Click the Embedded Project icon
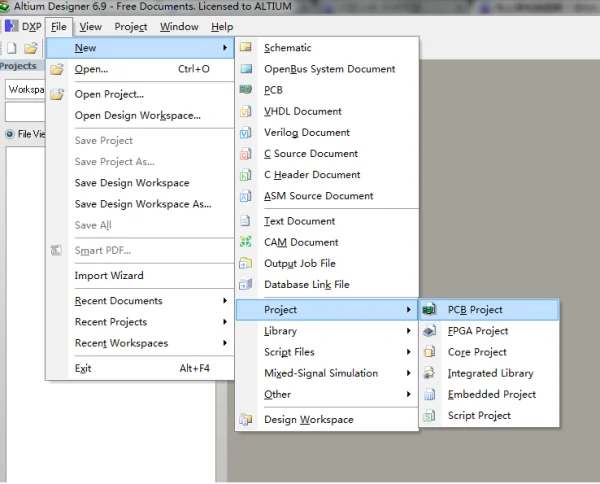Viewport: 600px width, 484px height. tap(429, 394)
